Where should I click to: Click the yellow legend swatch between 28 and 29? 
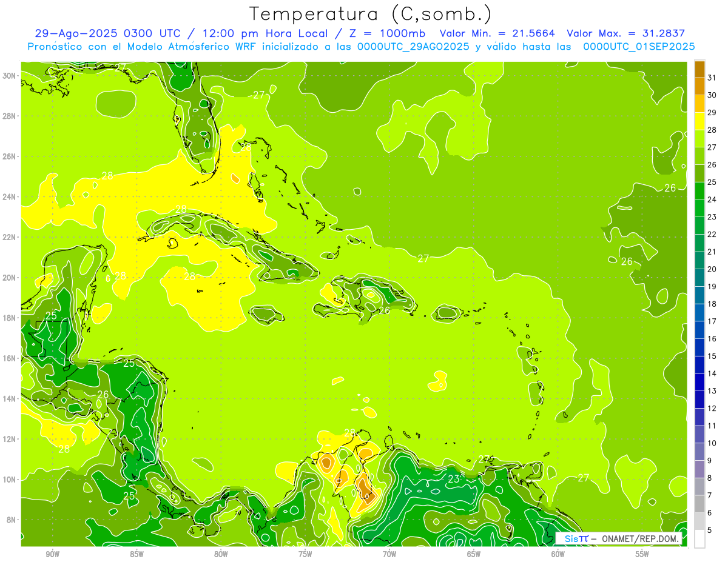699,121
